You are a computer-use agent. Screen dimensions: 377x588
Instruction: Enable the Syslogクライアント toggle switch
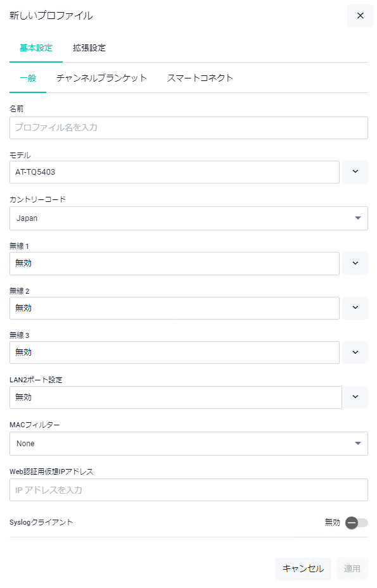coord(356,523)
